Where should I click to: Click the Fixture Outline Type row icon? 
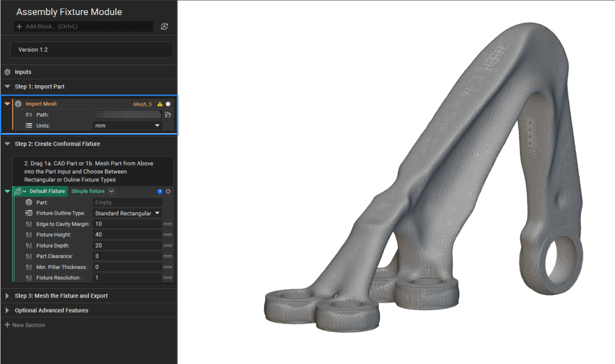click(x=29, y=213)
